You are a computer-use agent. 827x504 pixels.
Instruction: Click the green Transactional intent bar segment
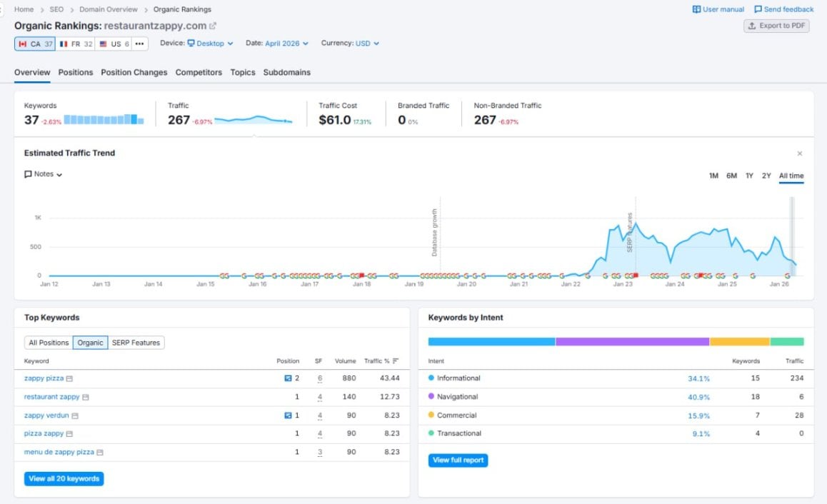click(787, 342)
